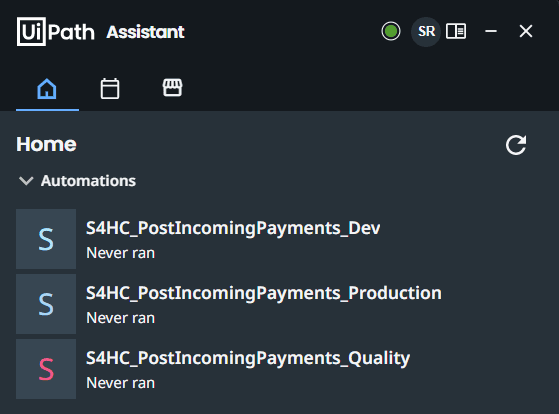Click the refresh icon beside Home
Viewport: 559px width, 414px height.
516,145
